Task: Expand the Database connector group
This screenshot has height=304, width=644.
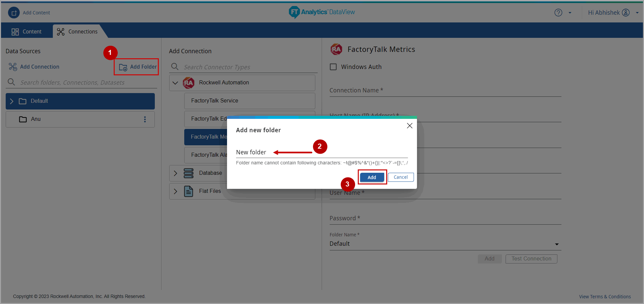Action: pos(175,173)
